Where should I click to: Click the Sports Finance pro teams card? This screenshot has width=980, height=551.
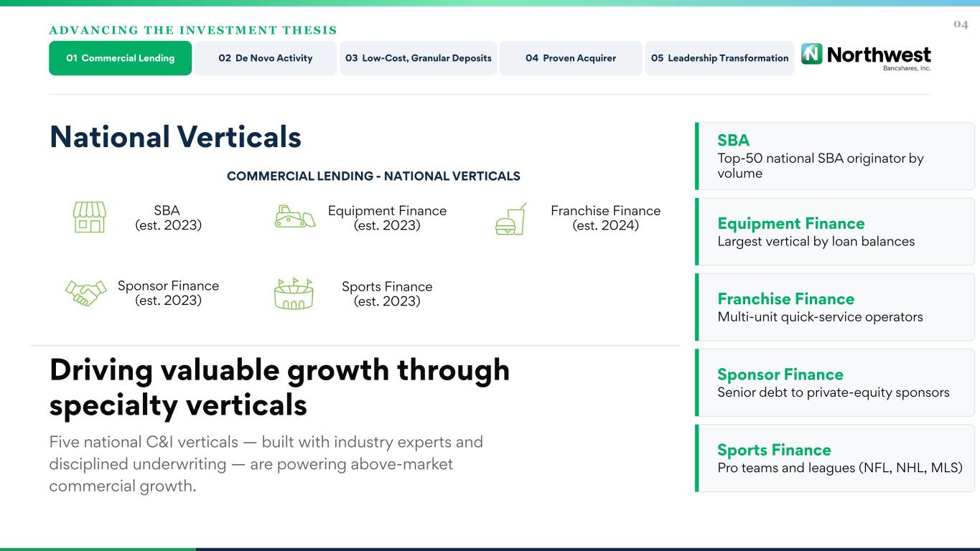click(x=835, y=458)
